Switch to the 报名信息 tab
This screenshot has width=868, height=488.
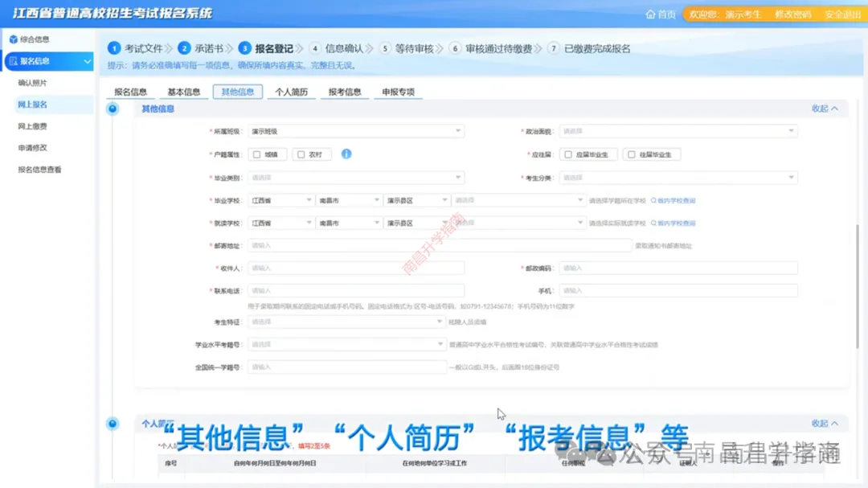131,92
